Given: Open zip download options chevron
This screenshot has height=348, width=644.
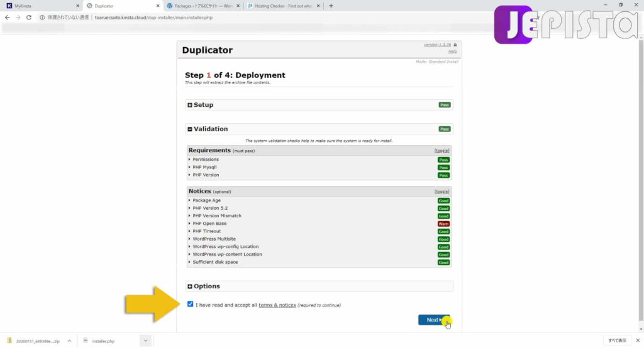Looking at the screenshot, I should click(69, 340).
